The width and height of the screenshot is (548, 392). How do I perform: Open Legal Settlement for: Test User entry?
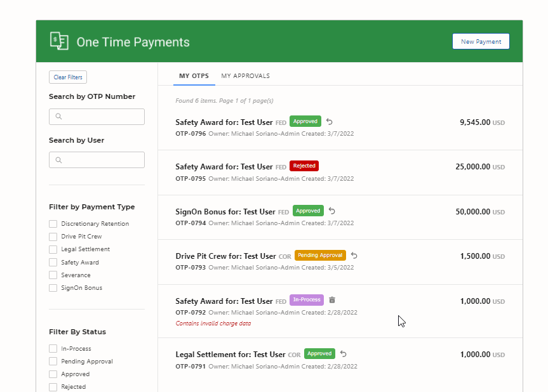coord(231,355)
